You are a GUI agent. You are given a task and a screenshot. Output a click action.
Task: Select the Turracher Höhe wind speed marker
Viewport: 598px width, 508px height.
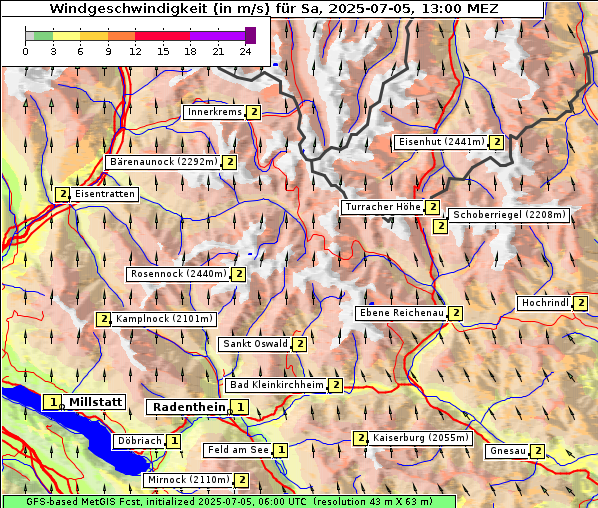click(x=432, y=207)
